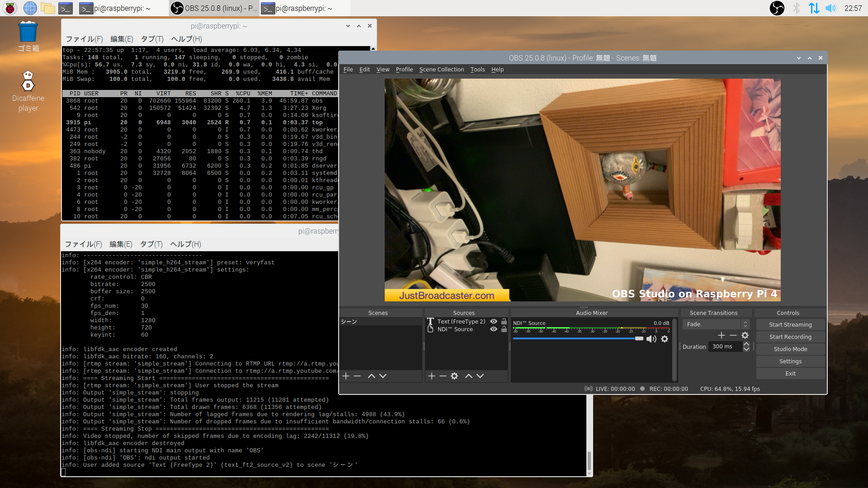The width and height of the screenshot is (868, 488).
Task: Increase Duration with the up stepper arrow
Action: 746,344
